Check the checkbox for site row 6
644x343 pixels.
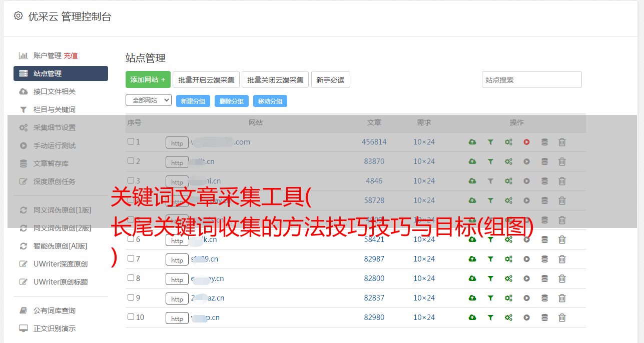coord(131,239)
